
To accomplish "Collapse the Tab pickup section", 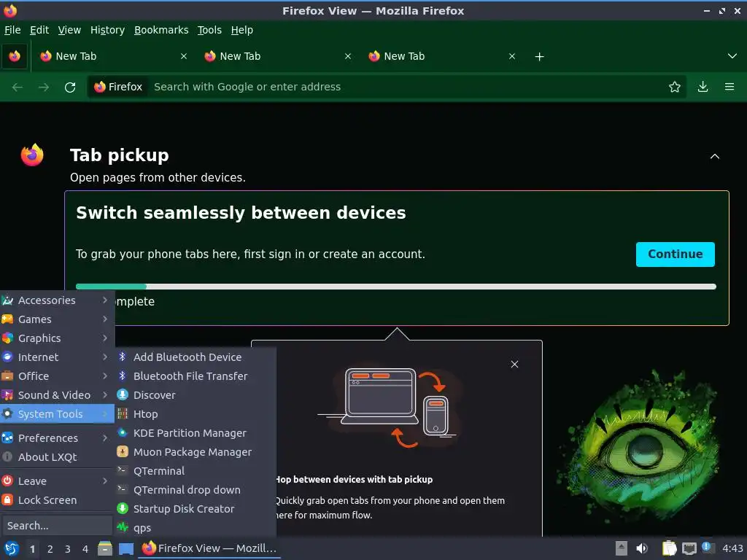I will point(715,156).
